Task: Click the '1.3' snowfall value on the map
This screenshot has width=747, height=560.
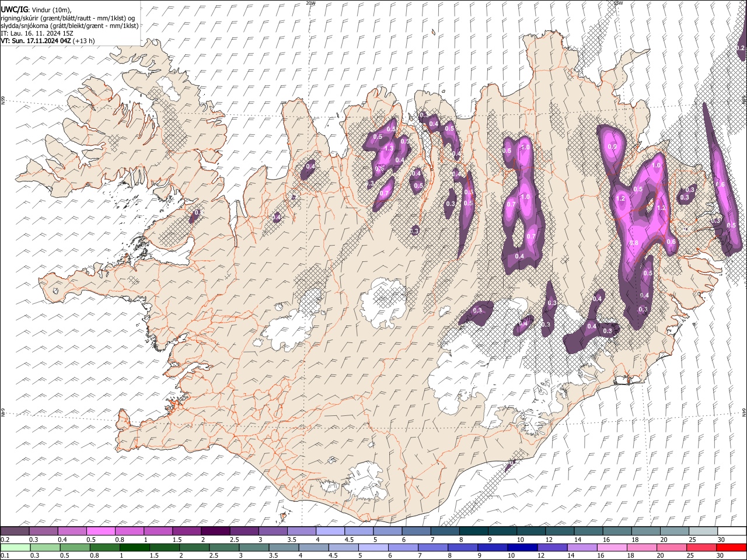Action: 389,148
